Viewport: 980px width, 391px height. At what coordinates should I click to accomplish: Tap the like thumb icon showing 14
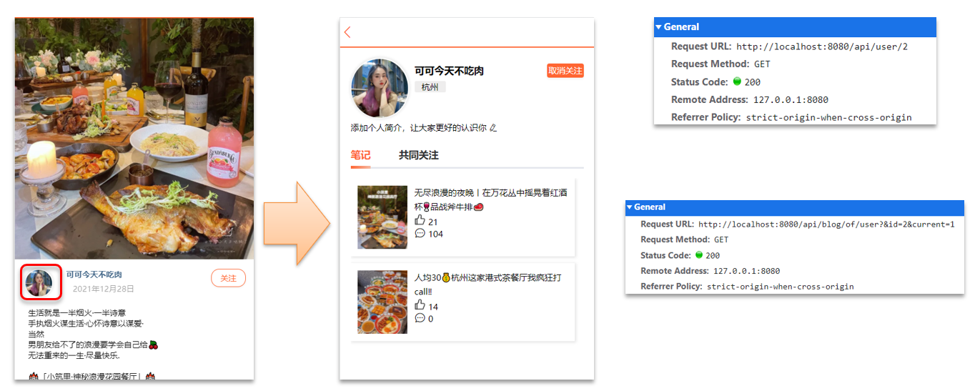coord(420,306)
